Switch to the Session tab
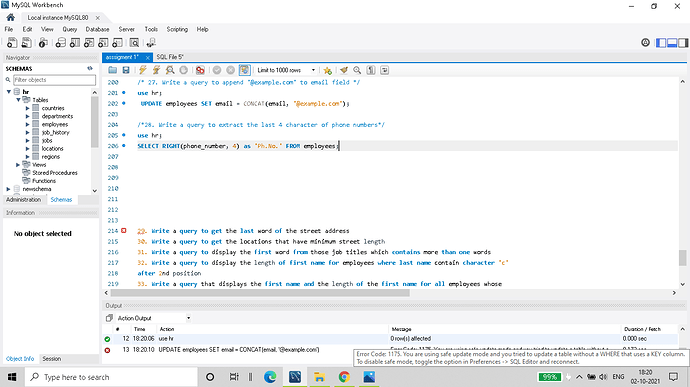This screenshot has width=690, height=387. (51, 359)
